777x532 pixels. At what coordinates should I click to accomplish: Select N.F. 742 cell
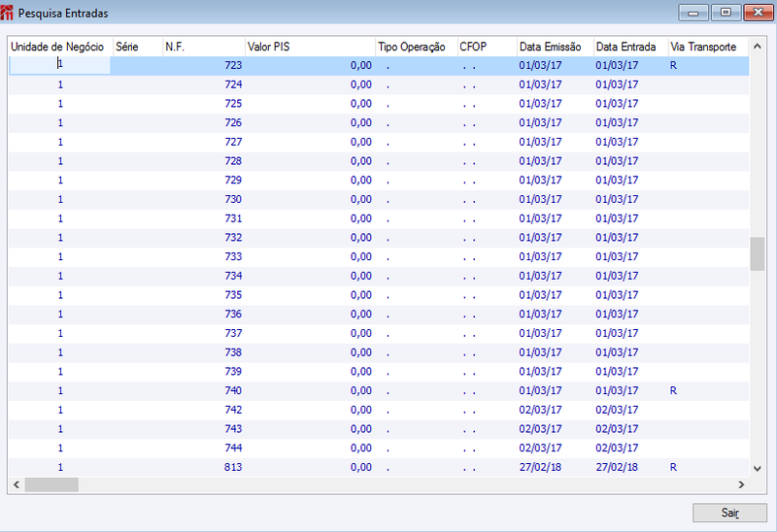[x=204, y=410]
